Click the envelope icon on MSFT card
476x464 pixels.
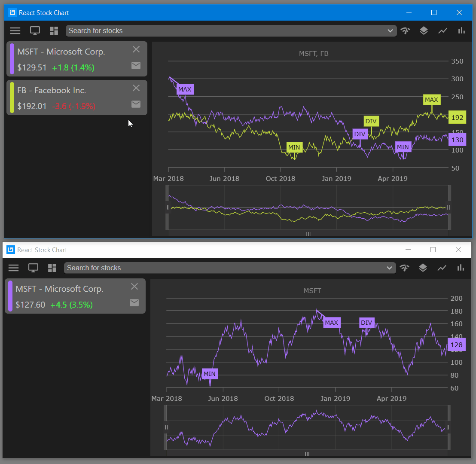(x=136, y=65)
